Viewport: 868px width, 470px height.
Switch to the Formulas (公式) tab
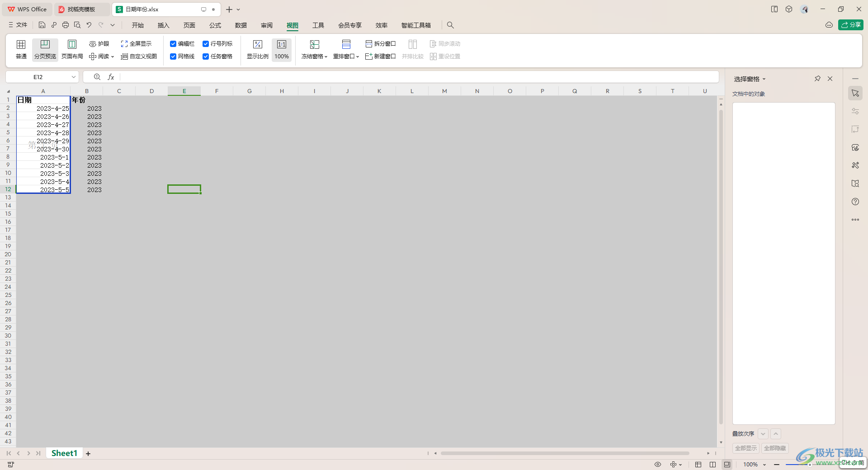(x=215, y=25)
